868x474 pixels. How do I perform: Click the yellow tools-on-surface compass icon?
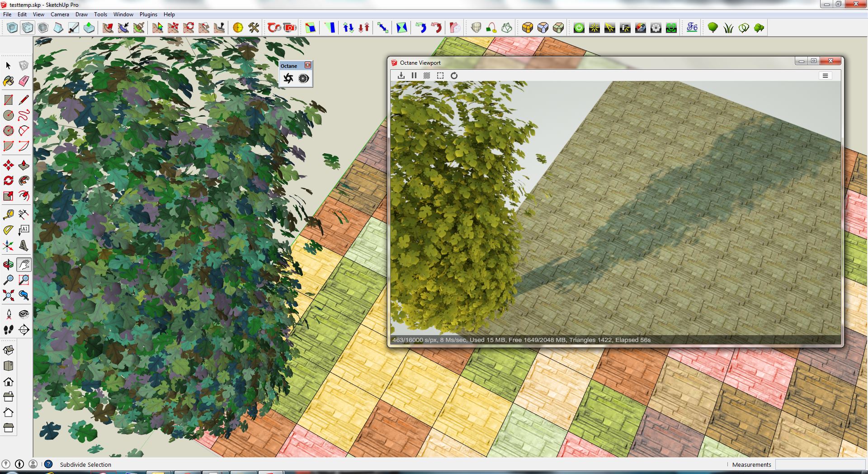click(x=238, y=28)
